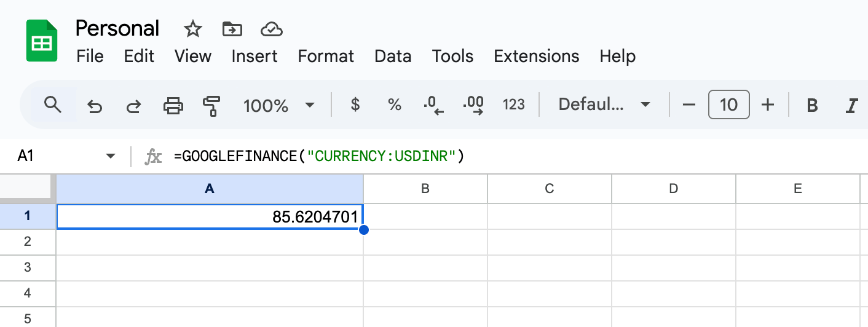This screenshot has height=327, width=868.
Task: Select row 4 header
Action: (28, 294)
